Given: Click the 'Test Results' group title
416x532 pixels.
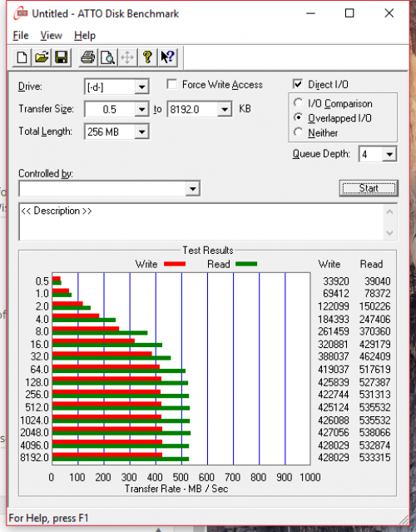Looking at the screenshot, I should [x=208, y=251].
